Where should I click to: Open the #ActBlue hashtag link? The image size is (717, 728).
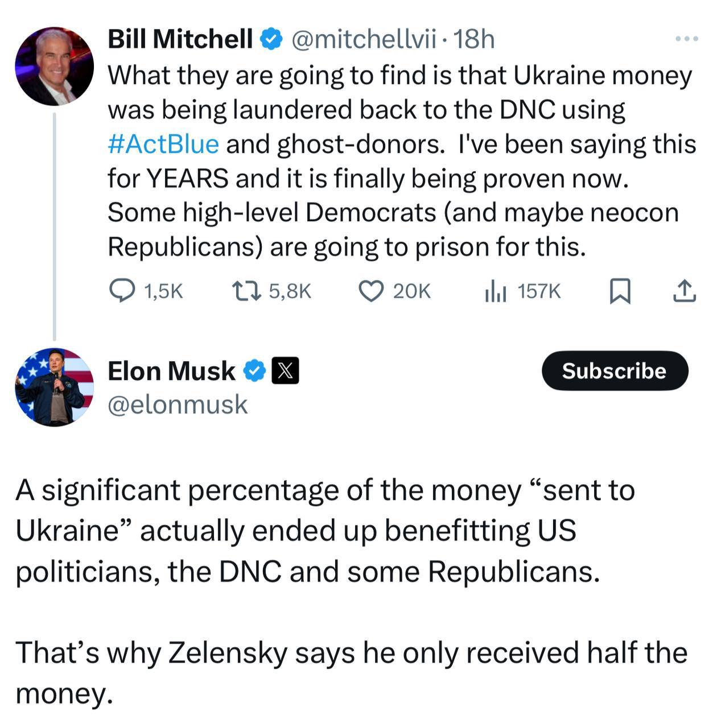coord(163,144)
